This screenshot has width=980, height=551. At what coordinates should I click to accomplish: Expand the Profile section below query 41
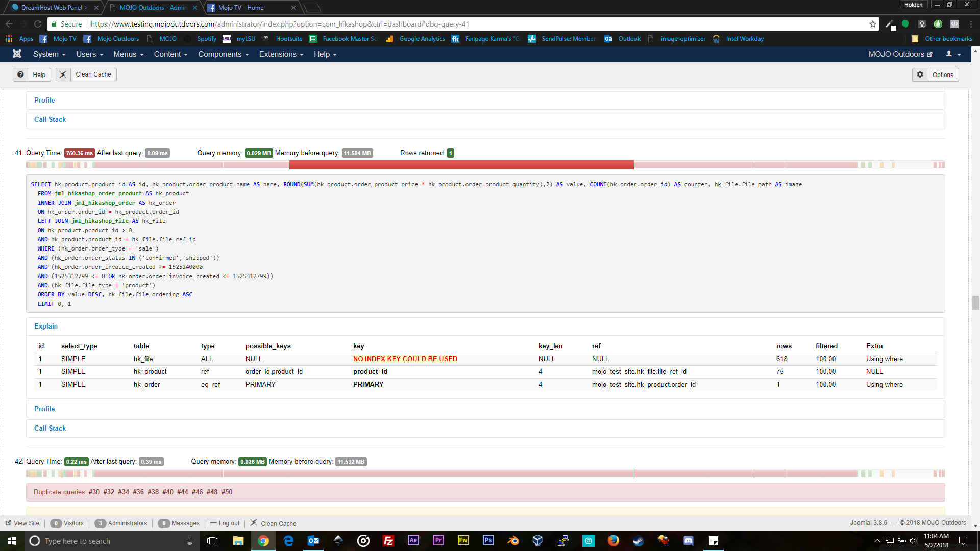click(x=44, y=409)
